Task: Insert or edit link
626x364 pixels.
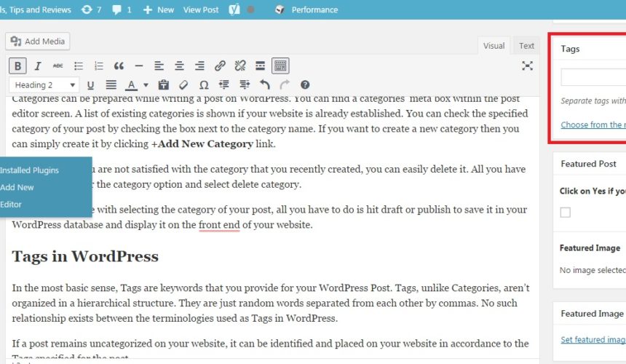Action: [x=220, y=66]
